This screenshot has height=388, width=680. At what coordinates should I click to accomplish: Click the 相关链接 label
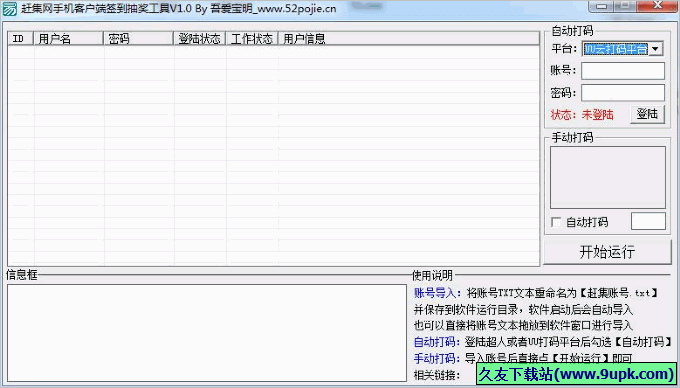pos(437,375)
